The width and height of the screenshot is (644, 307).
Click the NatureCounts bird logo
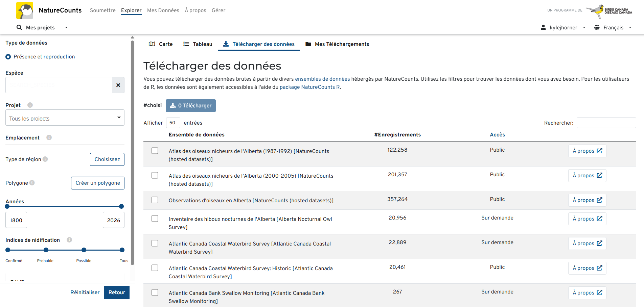[25, 10]
